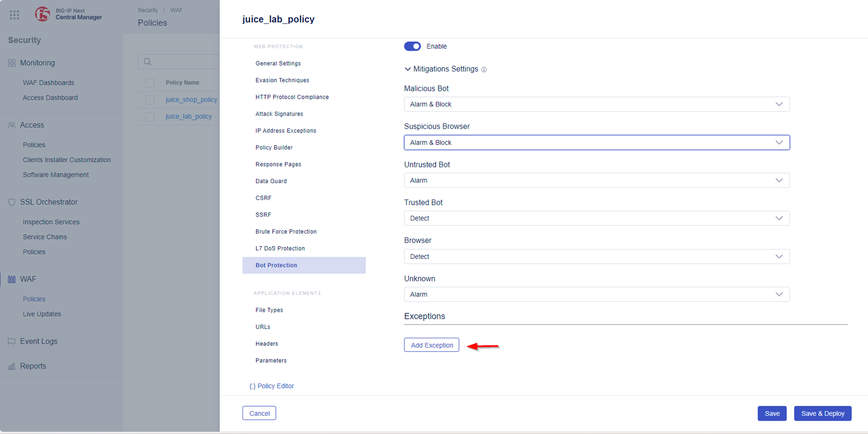Viewport: 868px width, 434px height.
Task: Open Parameters application element
Action: pyautogui.click(x=271, y=360)
